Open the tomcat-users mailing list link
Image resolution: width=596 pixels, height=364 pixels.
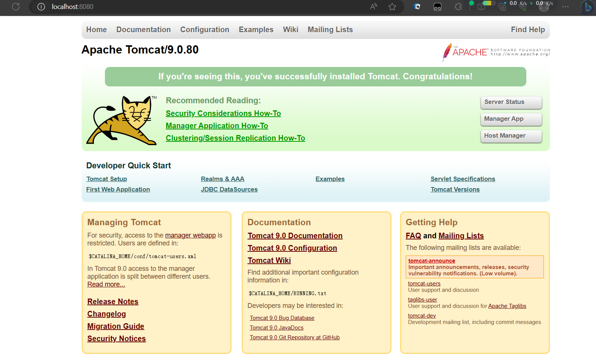point(424,284)
